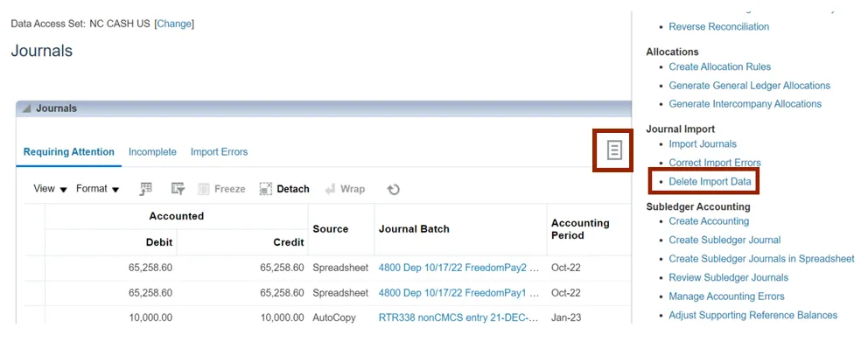Open Create Allocation Rules task
The width and height of the screenshot is (868, 342).
(x=719, y=66)
